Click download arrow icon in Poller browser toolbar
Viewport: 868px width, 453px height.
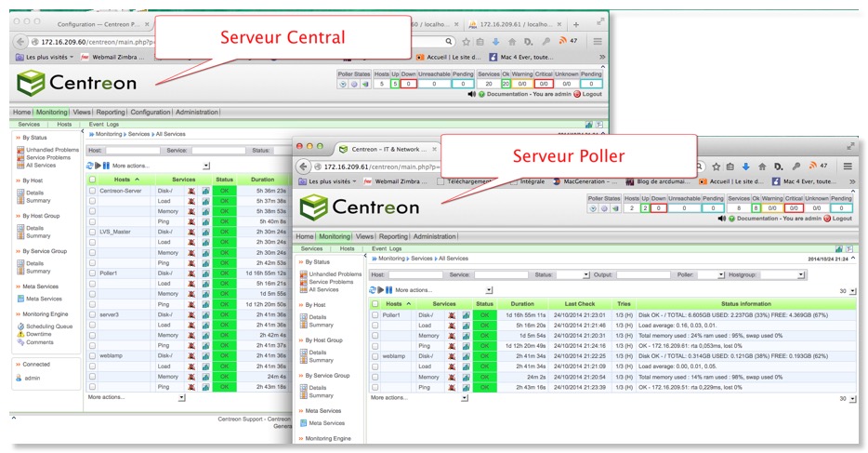point(745,167)
